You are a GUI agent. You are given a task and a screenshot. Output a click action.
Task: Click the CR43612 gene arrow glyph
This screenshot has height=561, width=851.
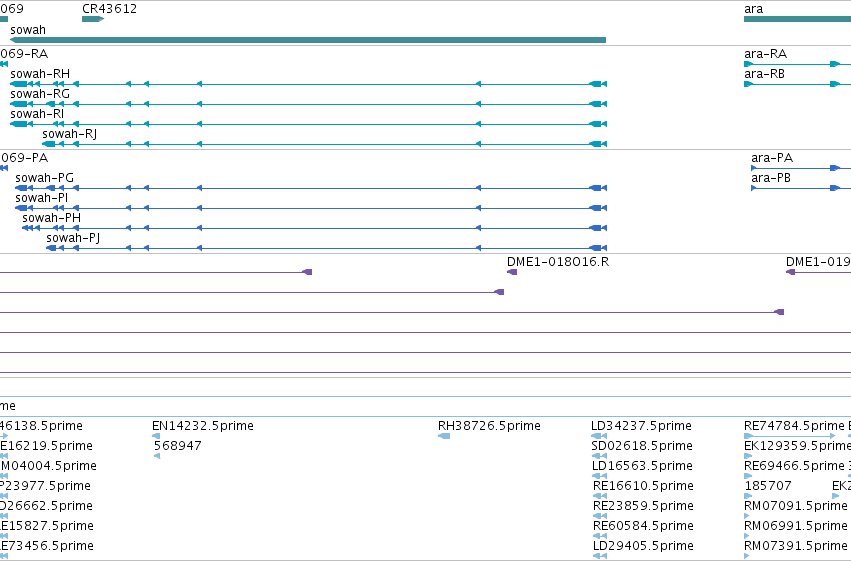tap(93, 19)
